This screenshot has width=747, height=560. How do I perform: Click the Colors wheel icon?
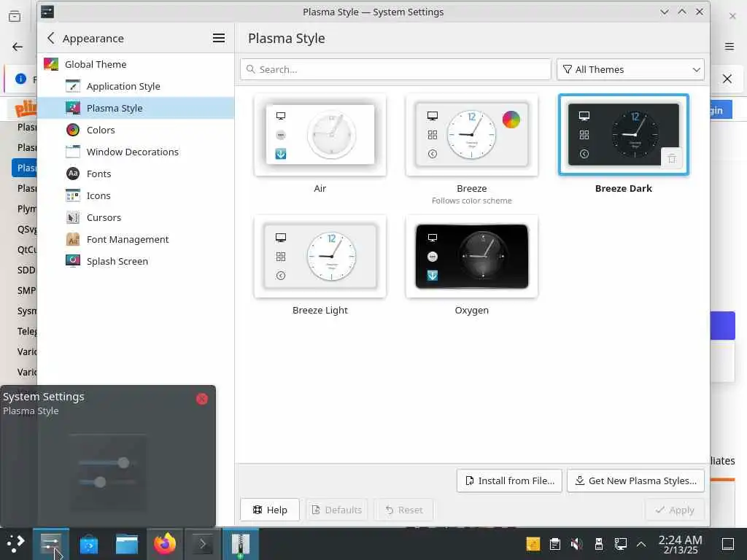(73, 130)
